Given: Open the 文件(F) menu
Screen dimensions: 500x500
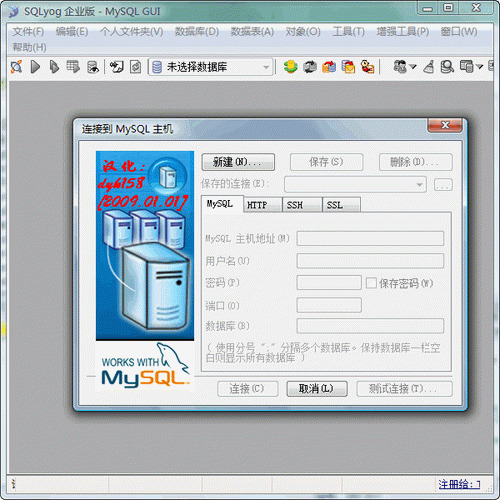Looking at the screenshot, I should pos(28,32).
